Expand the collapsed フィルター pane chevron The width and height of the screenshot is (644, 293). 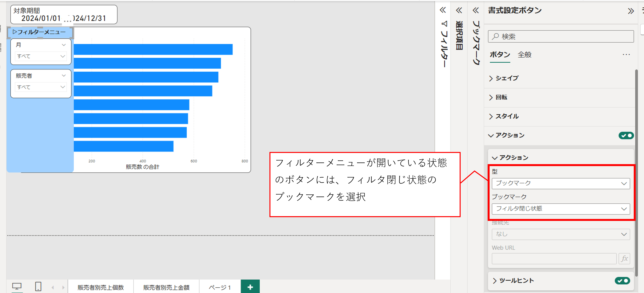[x=442, y=10]
